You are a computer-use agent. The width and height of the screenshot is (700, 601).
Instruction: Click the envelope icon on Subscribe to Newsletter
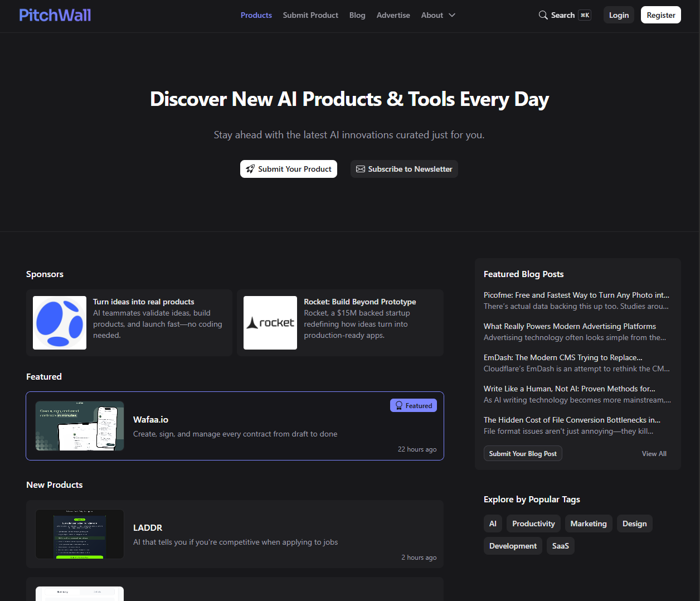(360, 169)
